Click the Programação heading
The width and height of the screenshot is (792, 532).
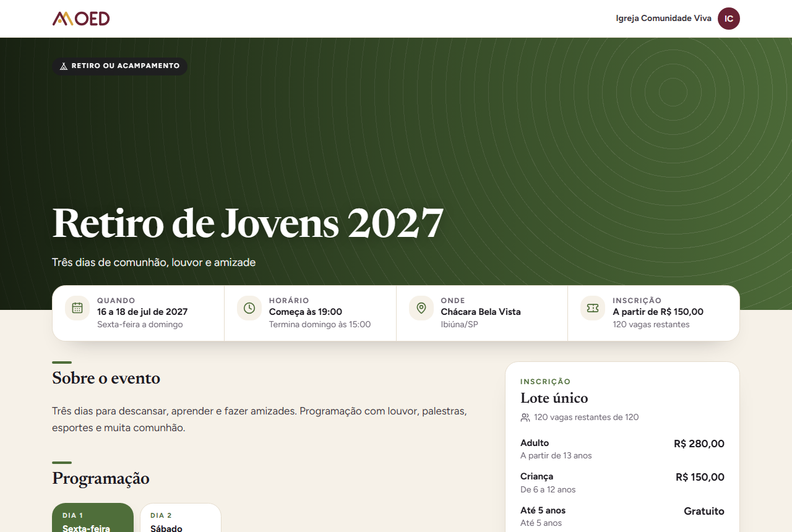point(101,478)
